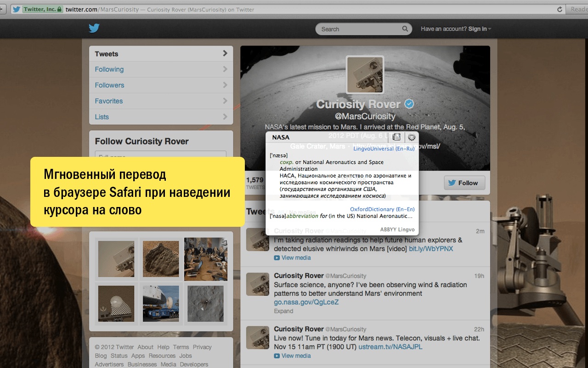
Task: Expand the Surface science tweet
Action: click(283, 311)
